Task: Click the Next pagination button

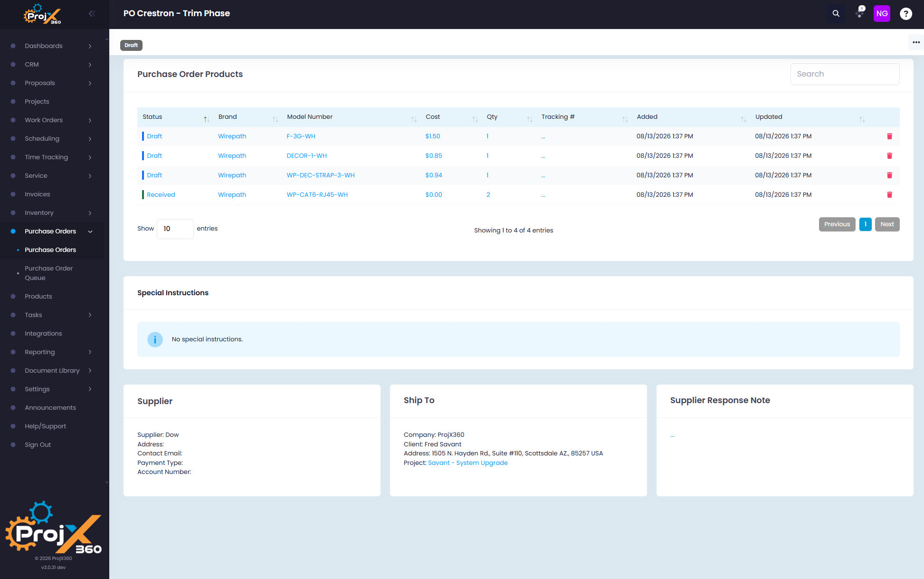Action: pyautogui.click(x=887, y=224)
